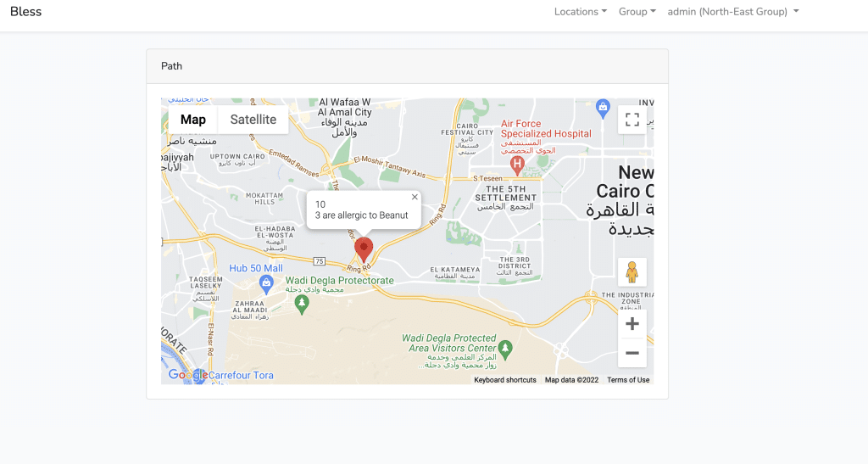
Task: Toggle fullscreen map view
Action: click(632, 120)
